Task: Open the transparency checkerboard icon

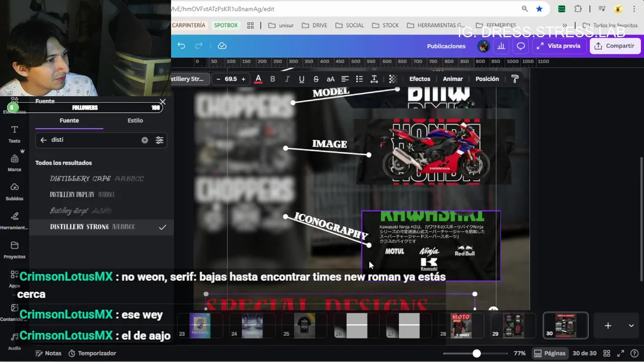Action: tap(393, 79)
